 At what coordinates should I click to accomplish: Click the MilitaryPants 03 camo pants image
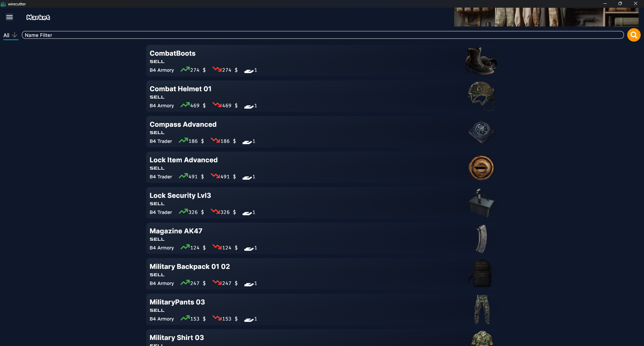click(482, 309)
